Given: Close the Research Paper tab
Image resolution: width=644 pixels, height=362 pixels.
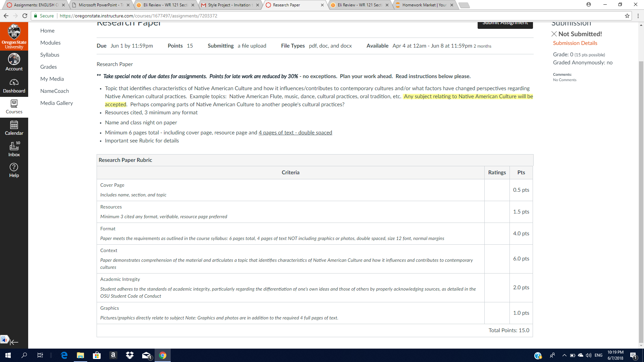Looking at the screenshot, I should click(322, 5).
